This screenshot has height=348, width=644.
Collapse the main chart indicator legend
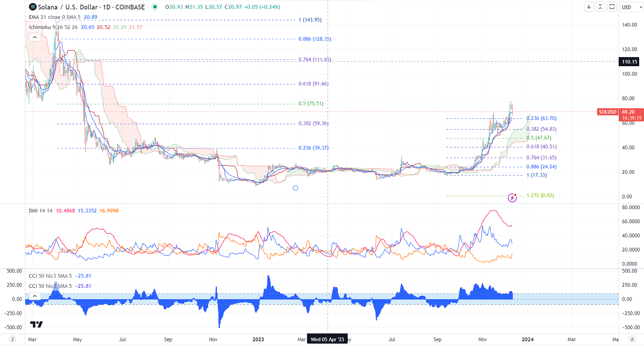coord(34,37)
